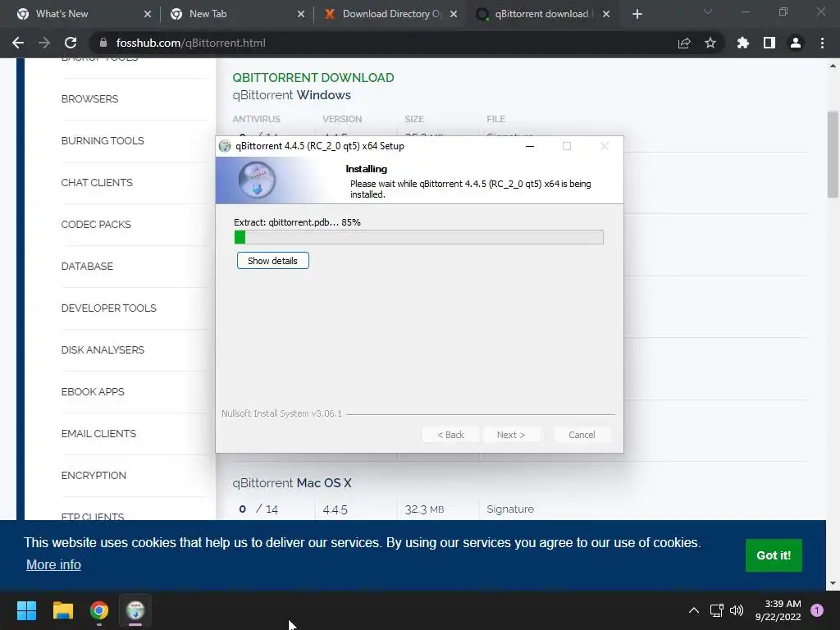840x630 pixels.
Task: Open the DEVELOPER TOOLS category
Action: pyautogui.click(x=109, y=308)
